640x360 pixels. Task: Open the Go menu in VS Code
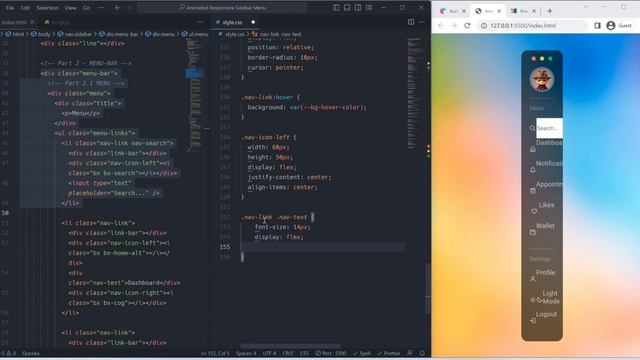86,8
